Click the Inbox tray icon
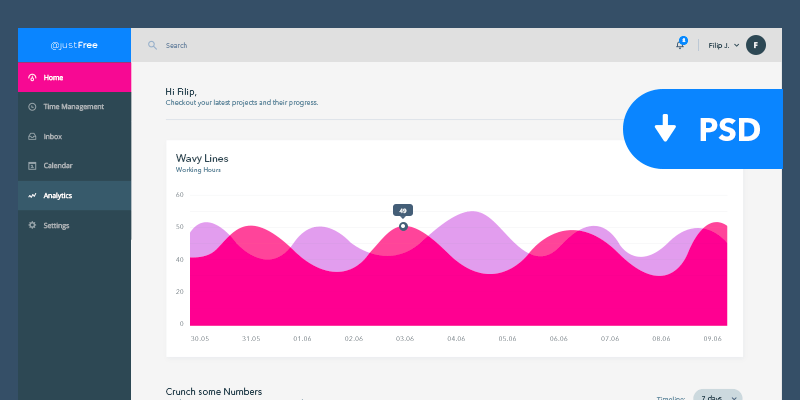This screenshot has width=800, height=400. tap(32, 137)
